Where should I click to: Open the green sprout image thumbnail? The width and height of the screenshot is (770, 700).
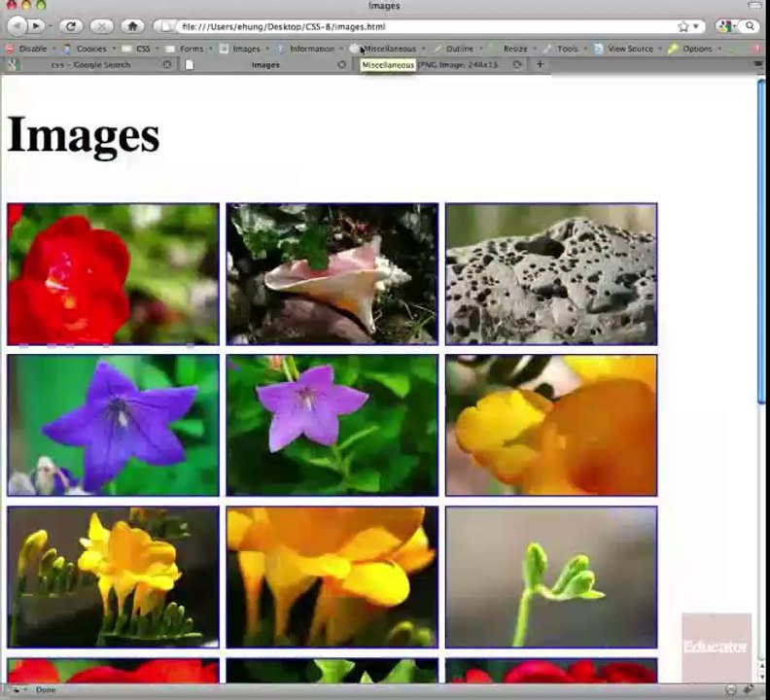(x=551, y=577)
